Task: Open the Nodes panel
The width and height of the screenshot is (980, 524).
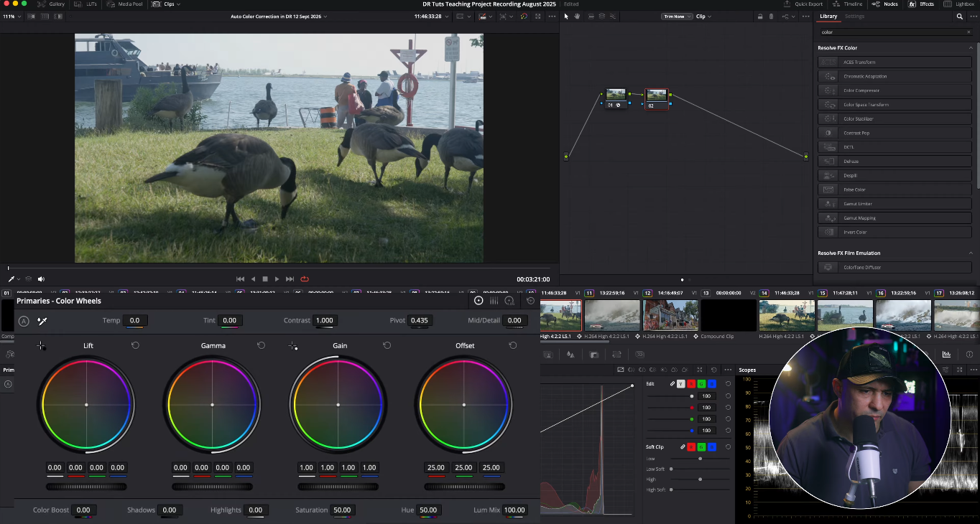Action: click(x=884, y=4)
